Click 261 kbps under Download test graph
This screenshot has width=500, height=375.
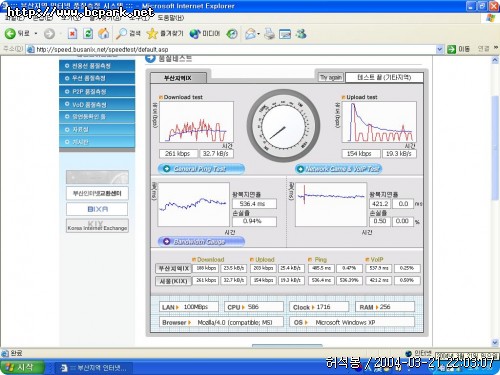(x=178, y=153)
